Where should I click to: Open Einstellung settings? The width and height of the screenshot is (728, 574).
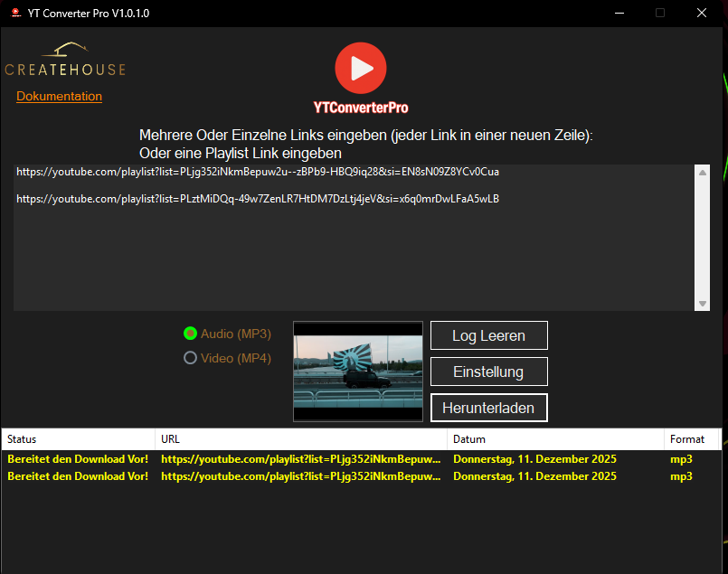click(488, 371)
